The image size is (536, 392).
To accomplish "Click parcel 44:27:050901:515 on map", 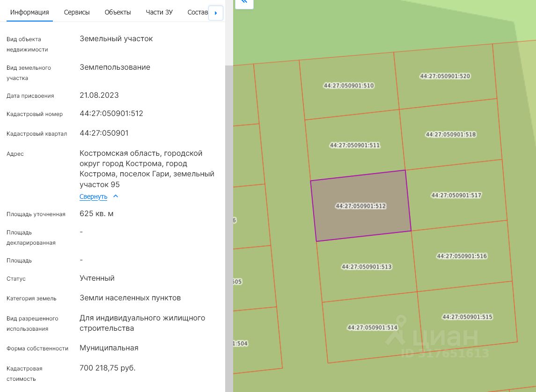I will (x=467, y=317).
